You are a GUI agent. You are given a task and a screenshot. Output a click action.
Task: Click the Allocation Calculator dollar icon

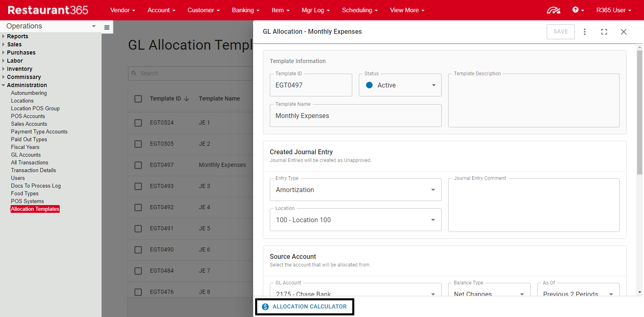tap(265, 307)
